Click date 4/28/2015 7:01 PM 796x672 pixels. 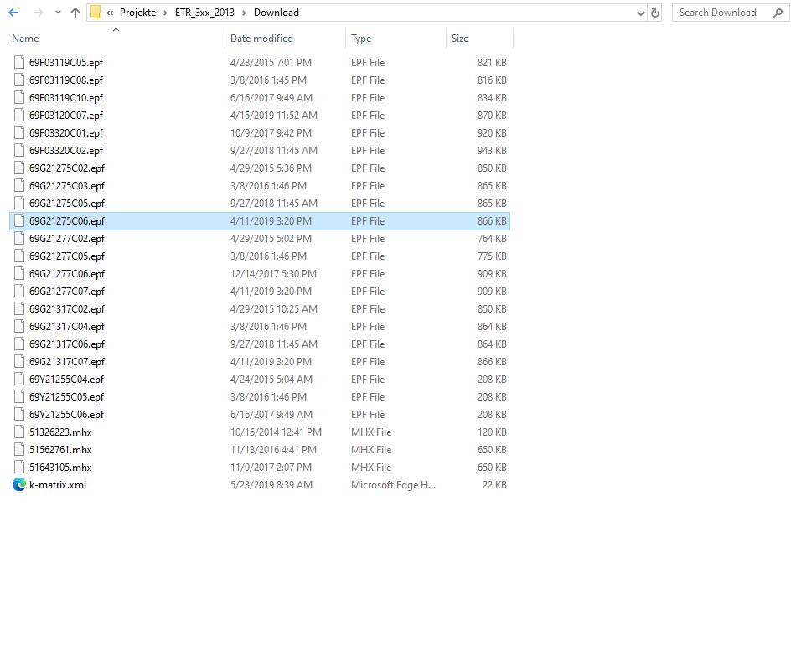click(271, 63)
